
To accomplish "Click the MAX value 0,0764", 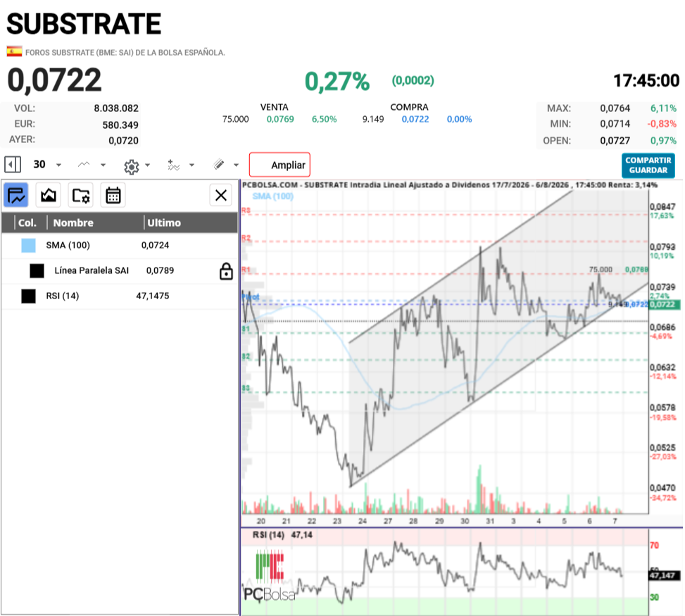I will coord(615,108).
